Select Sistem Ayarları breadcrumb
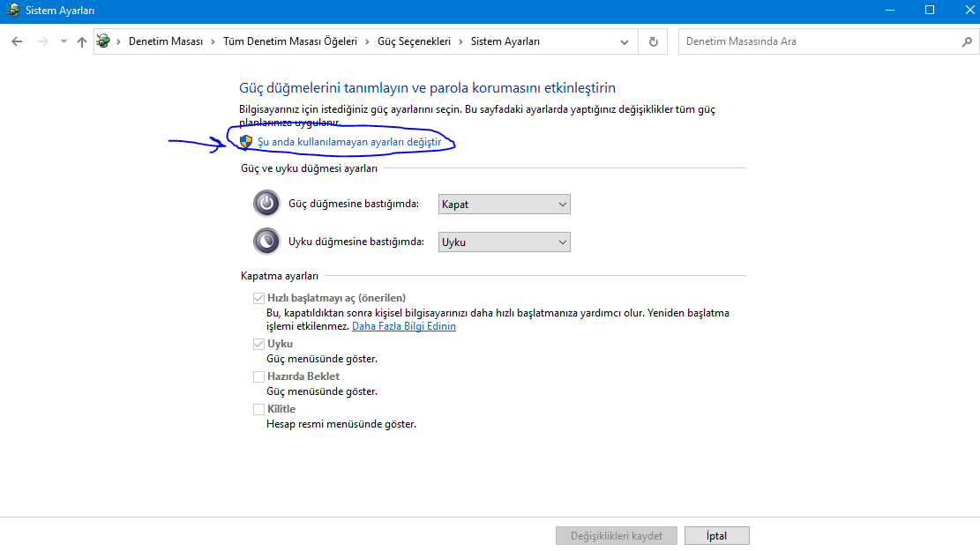 pyautogui.click(x=505, y=41)
